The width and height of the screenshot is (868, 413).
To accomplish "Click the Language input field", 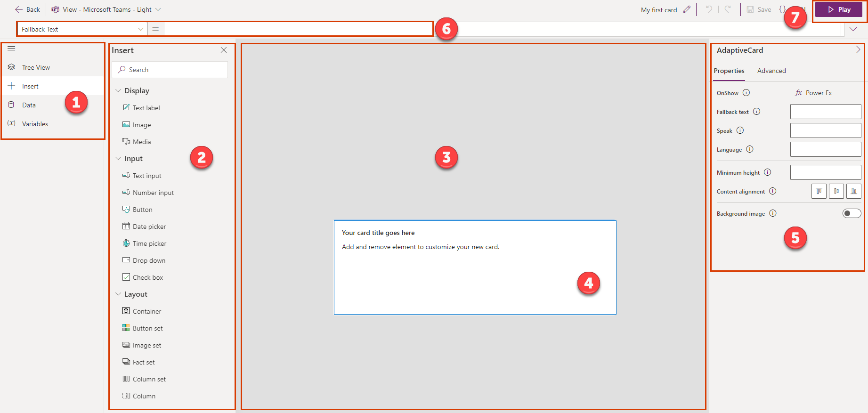I will point(826,149).
